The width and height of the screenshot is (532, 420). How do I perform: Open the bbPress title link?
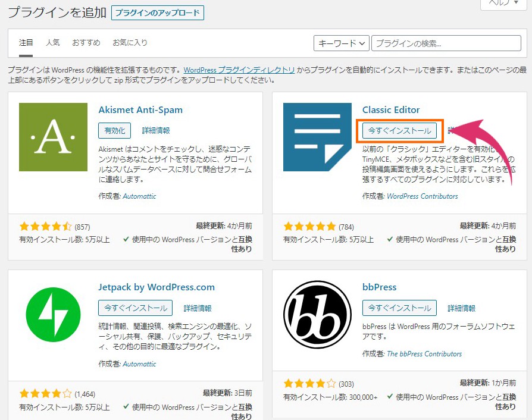(x=379, y=287)
